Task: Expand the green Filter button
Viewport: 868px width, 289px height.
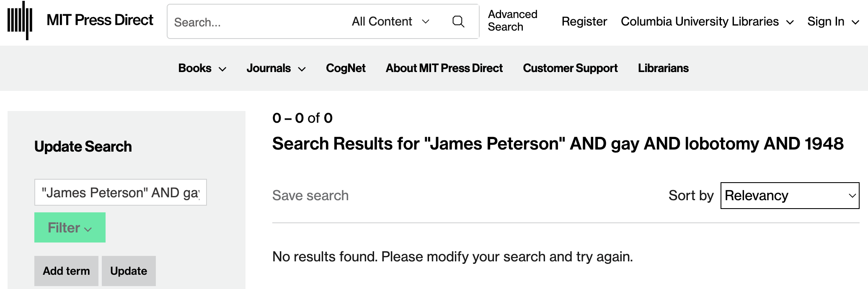Action: point(70,228)
